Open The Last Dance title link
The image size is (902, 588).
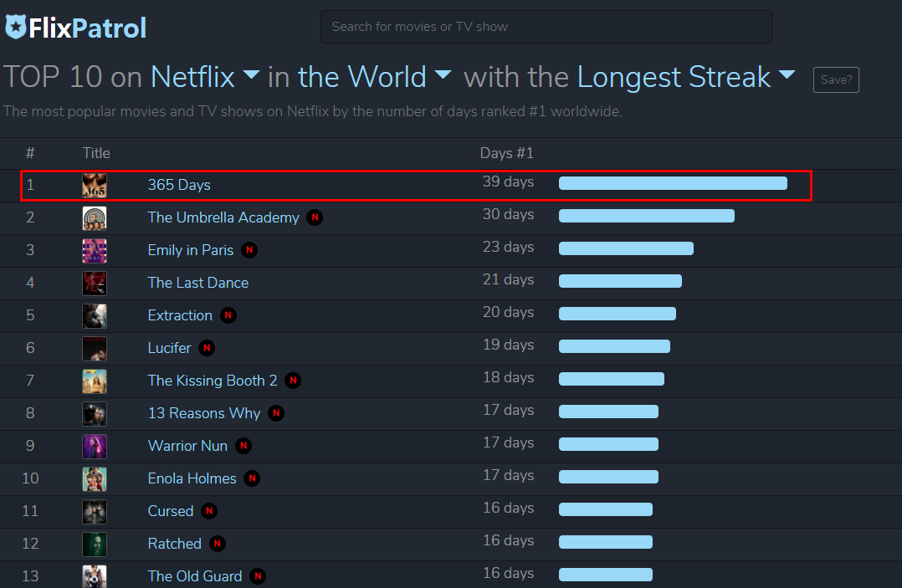tap(197, 283)
